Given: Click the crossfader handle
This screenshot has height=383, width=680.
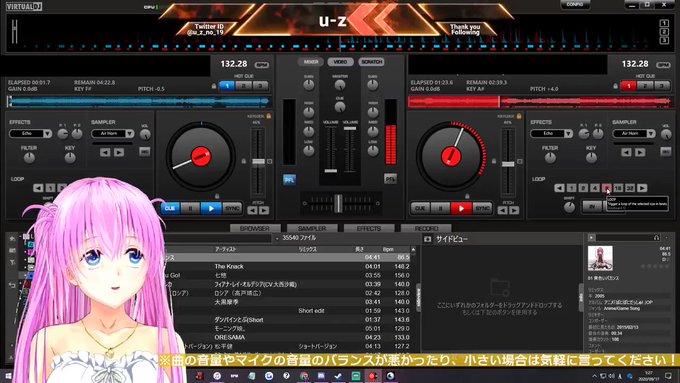Looking at the screenshot, I should tap(338, 203).
